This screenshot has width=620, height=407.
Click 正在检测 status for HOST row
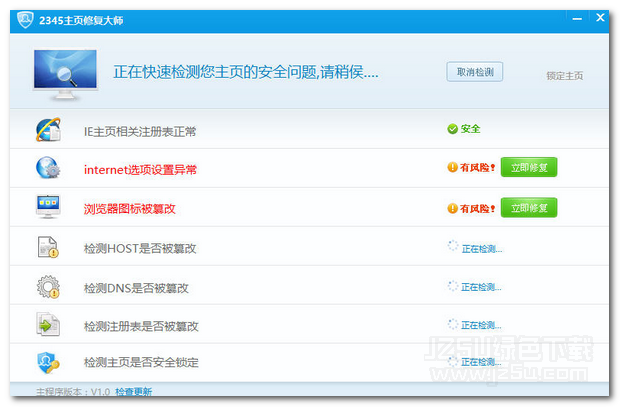(x=482, y=249)
